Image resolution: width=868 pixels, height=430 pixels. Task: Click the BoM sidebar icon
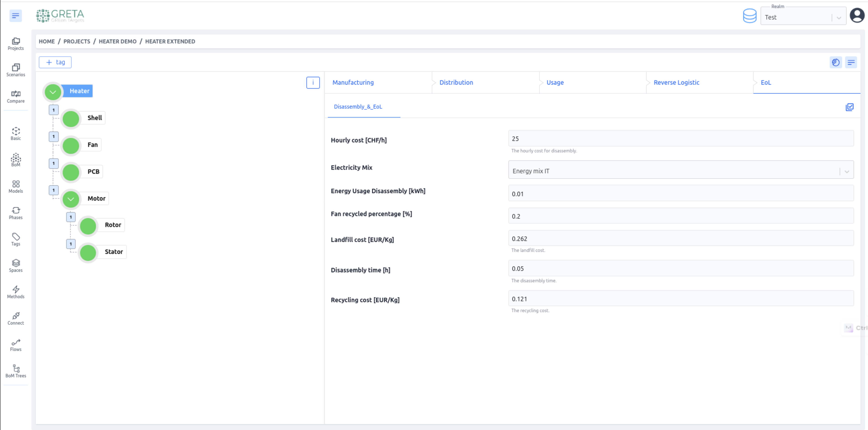click(16, 160)
